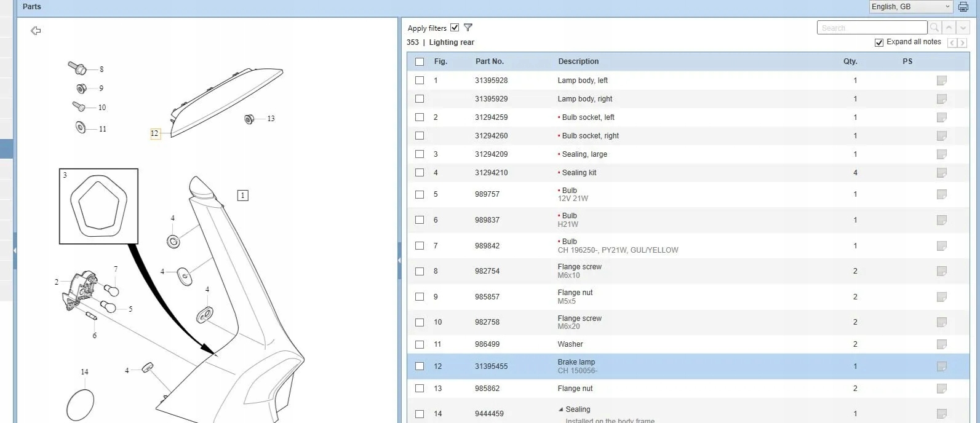Open note icon for Lamp body, left
This screenshot has height=423, width=980.
tap(941, 81)
